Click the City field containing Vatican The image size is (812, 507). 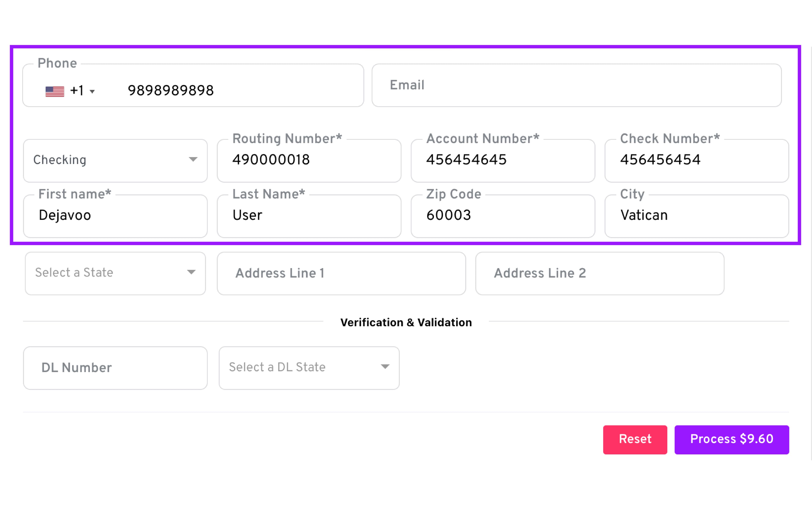(696, 216)
